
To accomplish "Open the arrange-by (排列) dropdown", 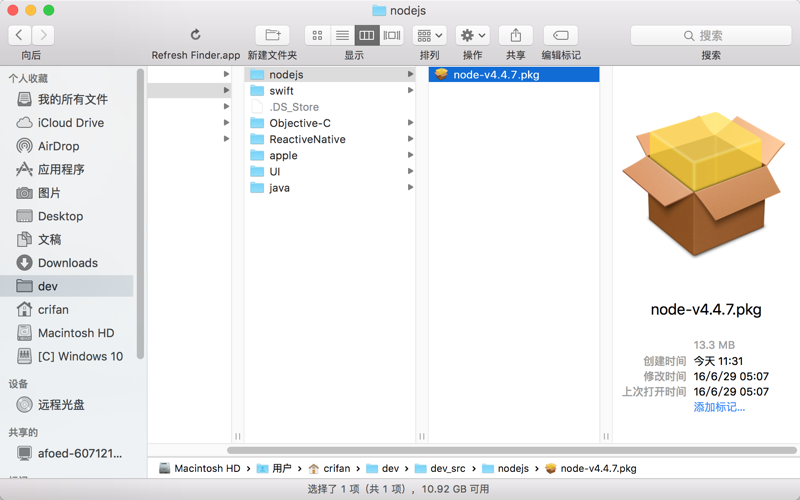I will tap(430, 35).
